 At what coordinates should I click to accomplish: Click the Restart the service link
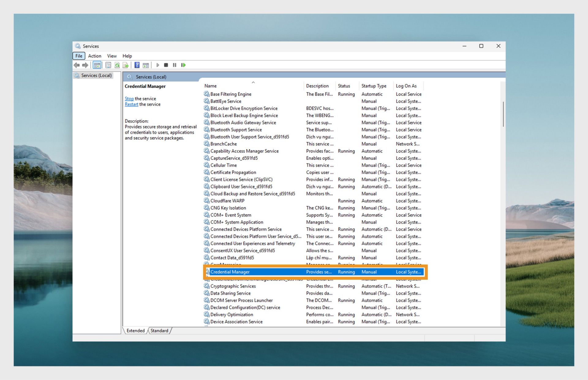pyautogui.click(x=131, y=104)
